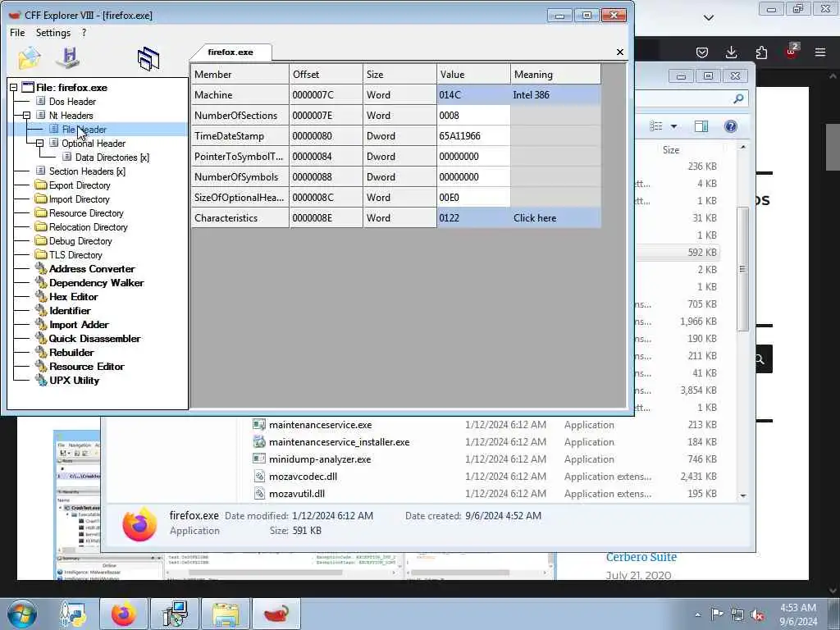Click the Member column header

240,75
